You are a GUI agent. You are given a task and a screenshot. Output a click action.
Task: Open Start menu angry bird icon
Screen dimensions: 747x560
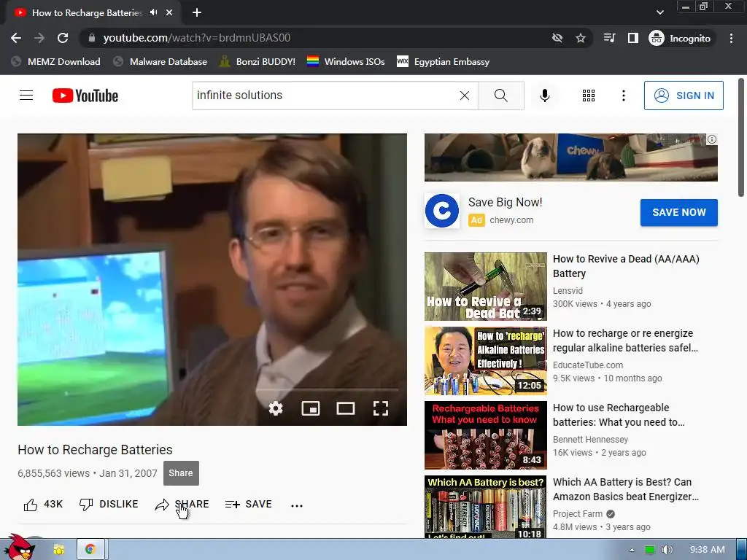click(19, 548)
